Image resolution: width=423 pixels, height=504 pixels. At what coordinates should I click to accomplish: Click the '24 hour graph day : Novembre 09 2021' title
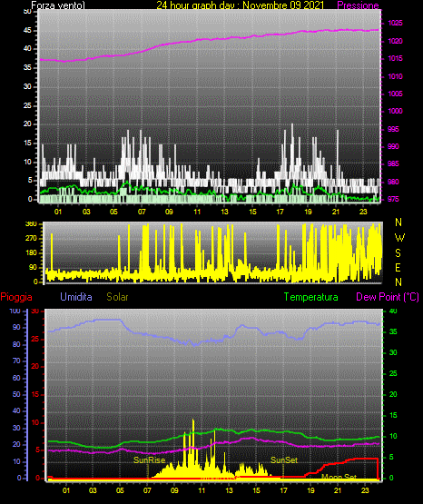click(241, 5)
